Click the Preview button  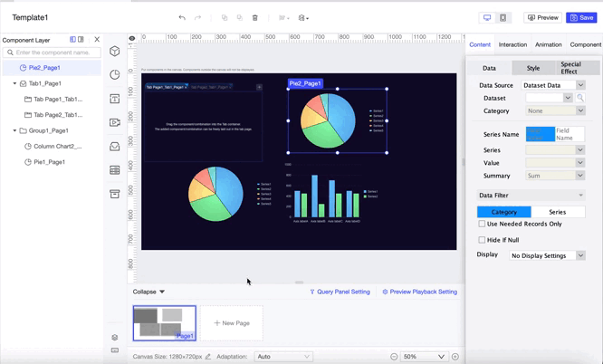(x=542, y=18)
